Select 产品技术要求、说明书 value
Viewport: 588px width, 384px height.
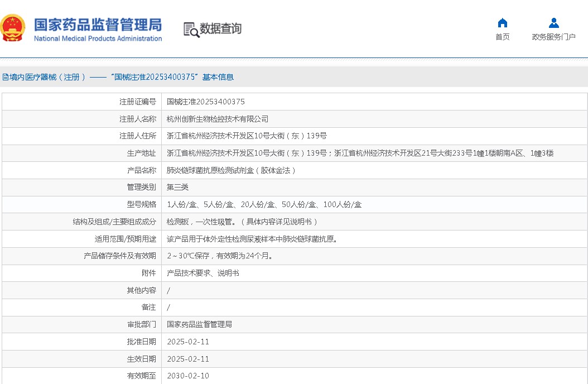(x=203, y=273)
